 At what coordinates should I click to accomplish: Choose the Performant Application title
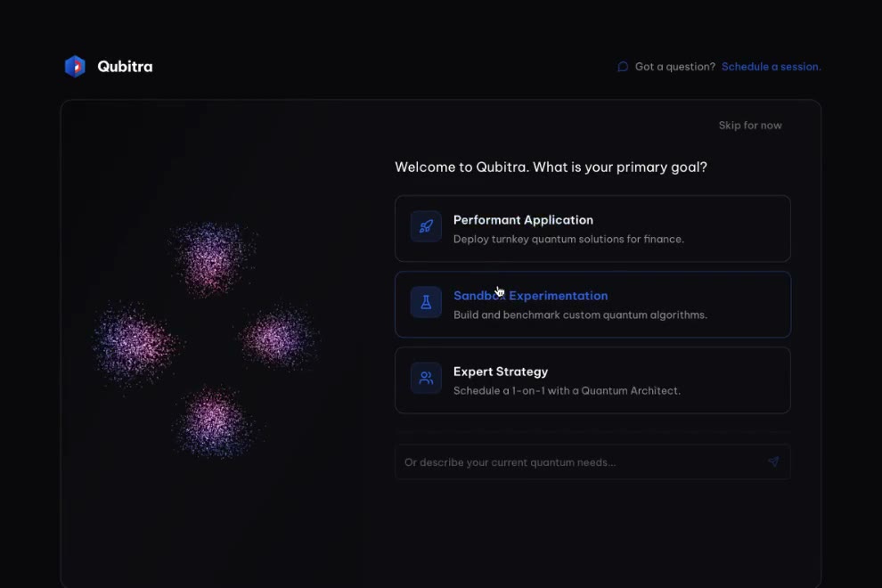point(523,220)
